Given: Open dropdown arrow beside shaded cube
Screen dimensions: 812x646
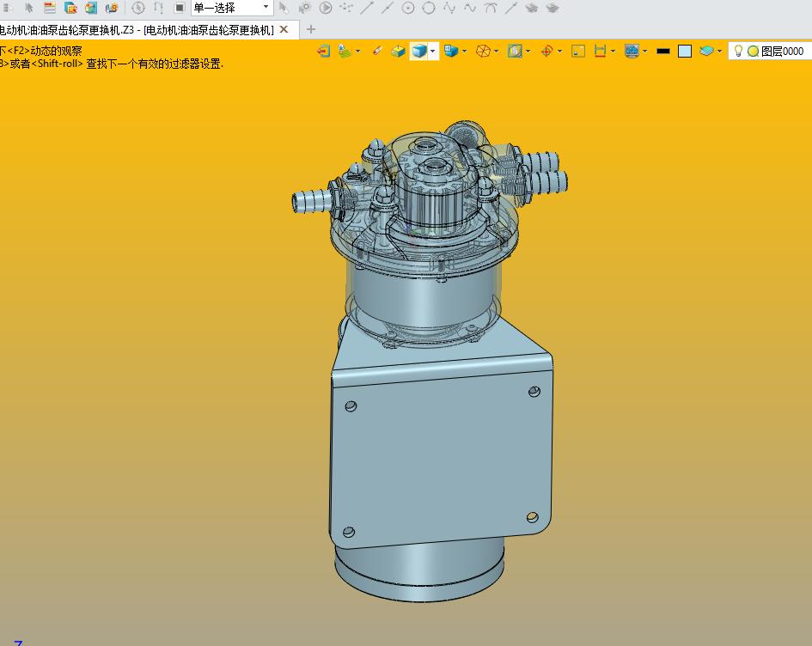Looking at the screenshot, I should [432, 51].
